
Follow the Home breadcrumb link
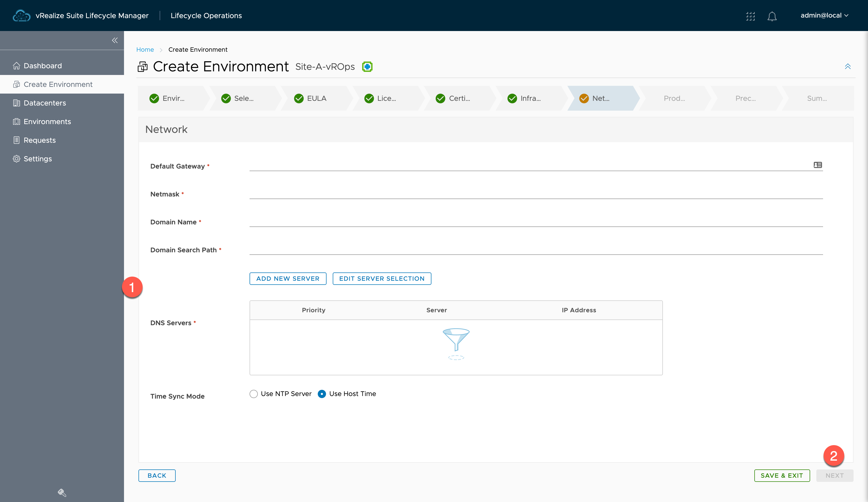click(x=145, y=49)
